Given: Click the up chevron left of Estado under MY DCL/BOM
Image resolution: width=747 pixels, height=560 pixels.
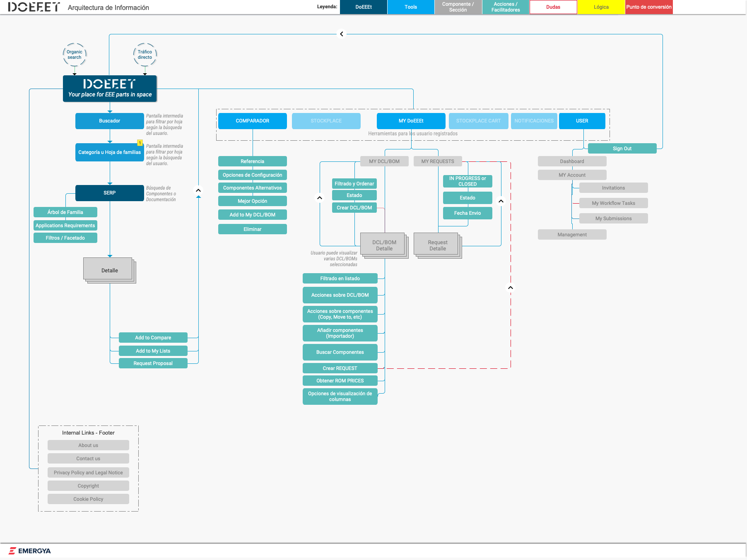Looking at the screenshot, I should click(320, 198).
